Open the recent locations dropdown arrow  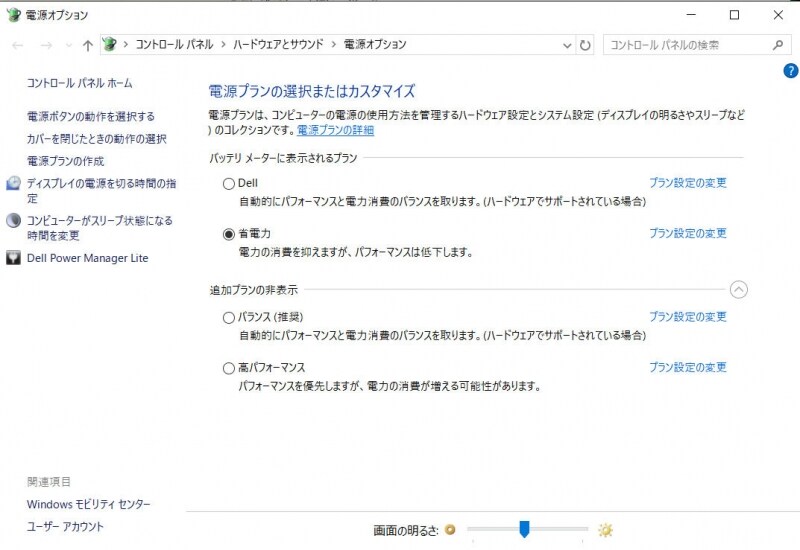(x=68, y=45)
